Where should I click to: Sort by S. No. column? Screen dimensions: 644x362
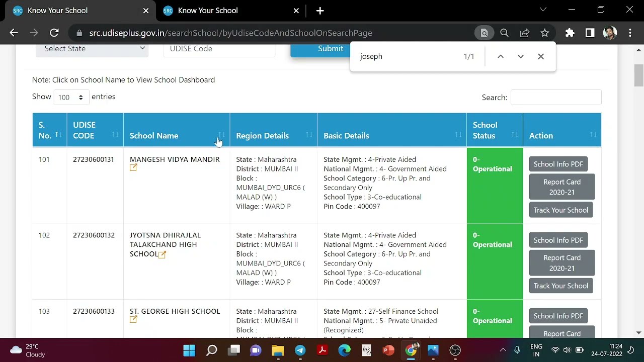coord(49,130)
